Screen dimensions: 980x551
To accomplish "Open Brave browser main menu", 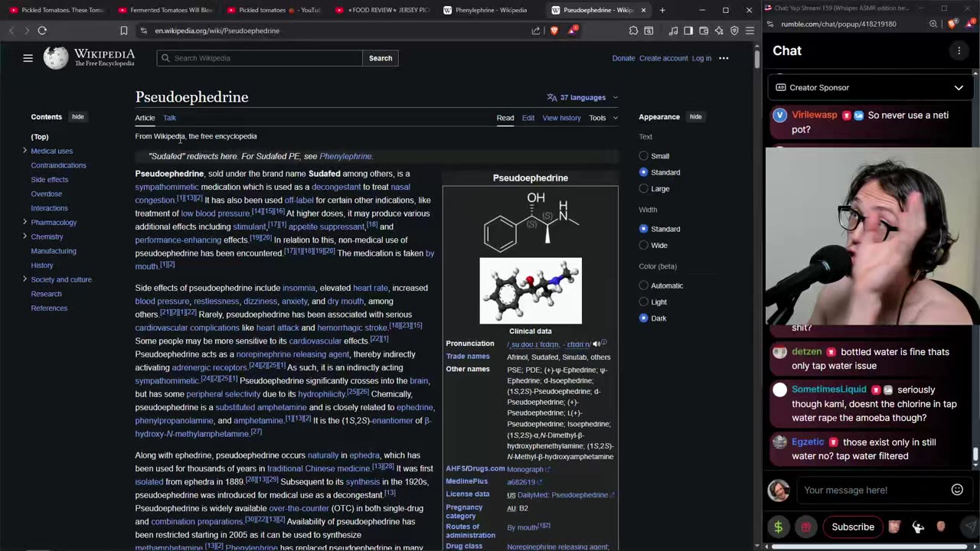I will click(x=750, y=31).
